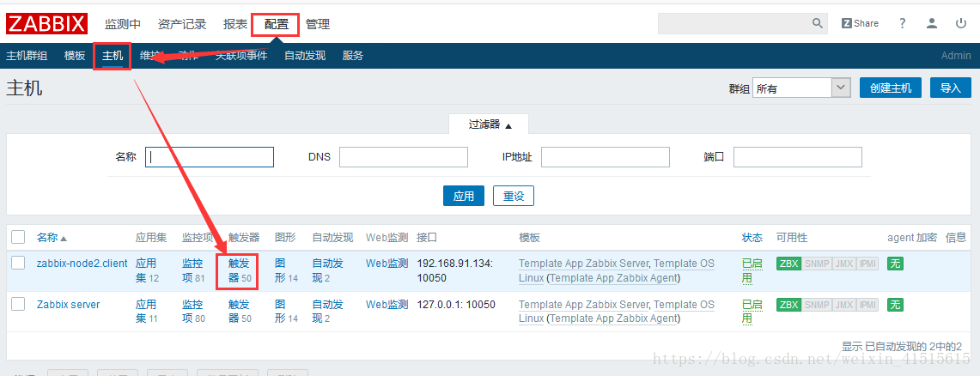Open Web监测 for Zabbix server

pos(387,304)
